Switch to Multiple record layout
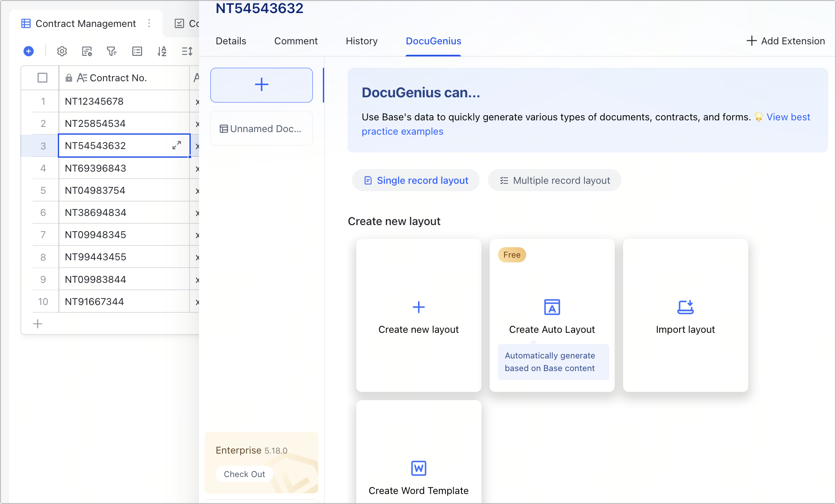Screen dimensions: 836x504 554,180
